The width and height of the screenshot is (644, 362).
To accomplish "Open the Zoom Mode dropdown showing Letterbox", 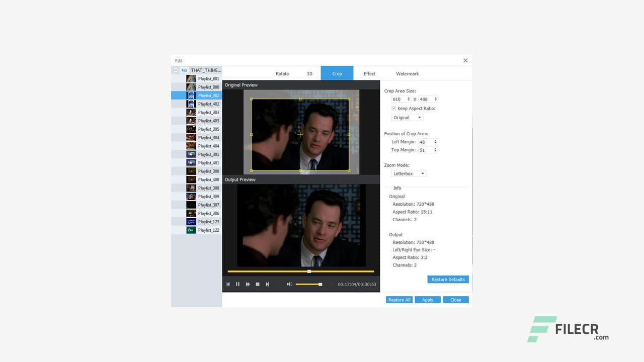I will [423, 173].
